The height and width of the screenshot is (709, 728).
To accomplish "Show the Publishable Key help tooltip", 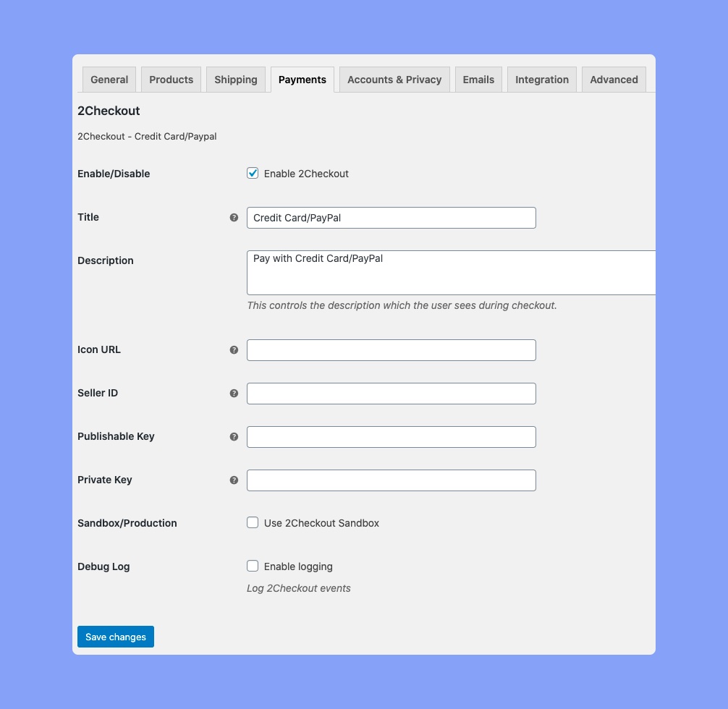I will [234, 437].
